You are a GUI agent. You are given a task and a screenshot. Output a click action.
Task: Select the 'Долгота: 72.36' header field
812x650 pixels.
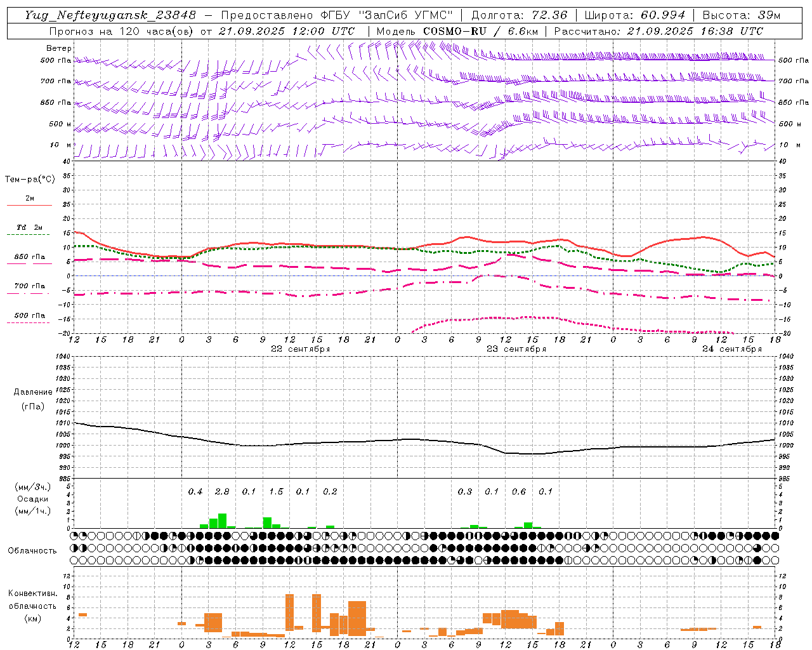520,15
